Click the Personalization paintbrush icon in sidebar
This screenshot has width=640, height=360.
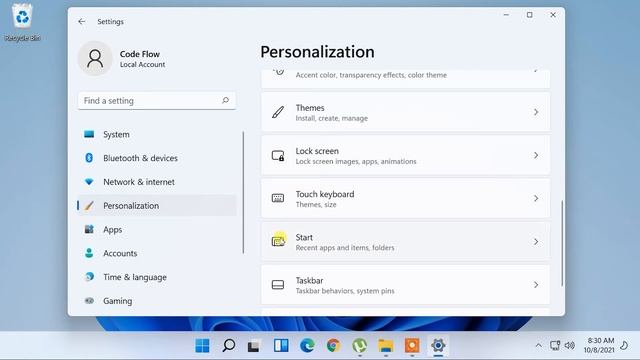coord(89,206)
